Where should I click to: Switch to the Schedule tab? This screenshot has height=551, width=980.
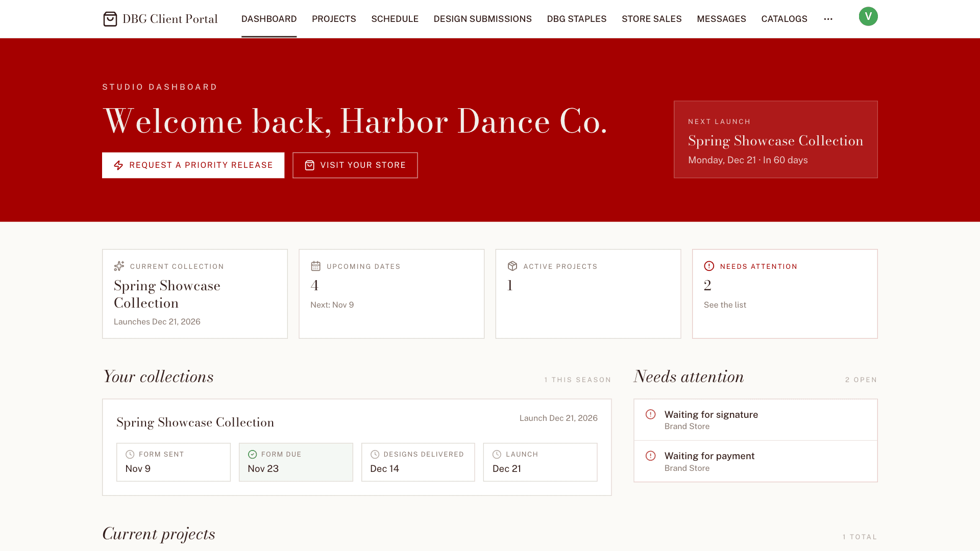click(395, 19)
